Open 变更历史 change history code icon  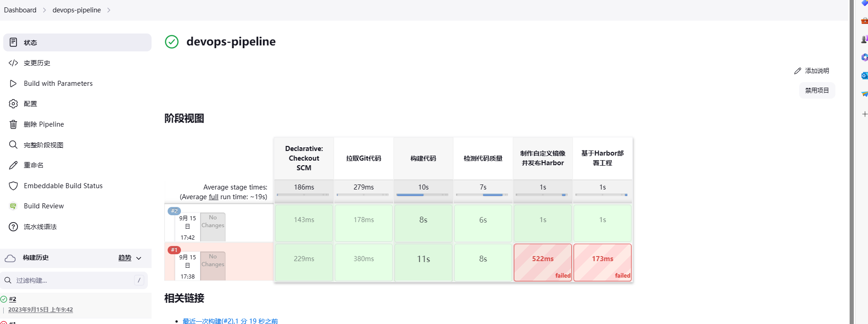click(13, 63)
